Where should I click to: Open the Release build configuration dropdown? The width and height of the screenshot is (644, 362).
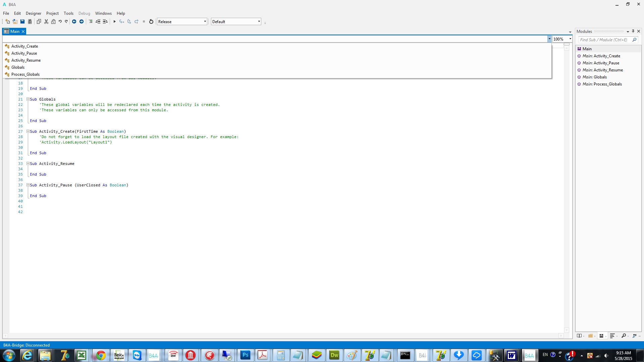pos(182,21)
